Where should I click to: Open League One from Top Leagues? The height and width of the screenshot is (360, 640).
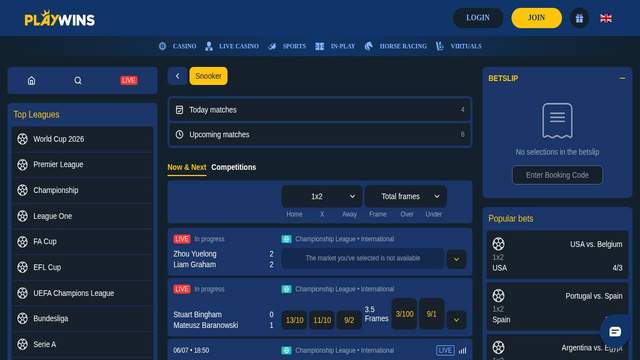tap(82, 216)
